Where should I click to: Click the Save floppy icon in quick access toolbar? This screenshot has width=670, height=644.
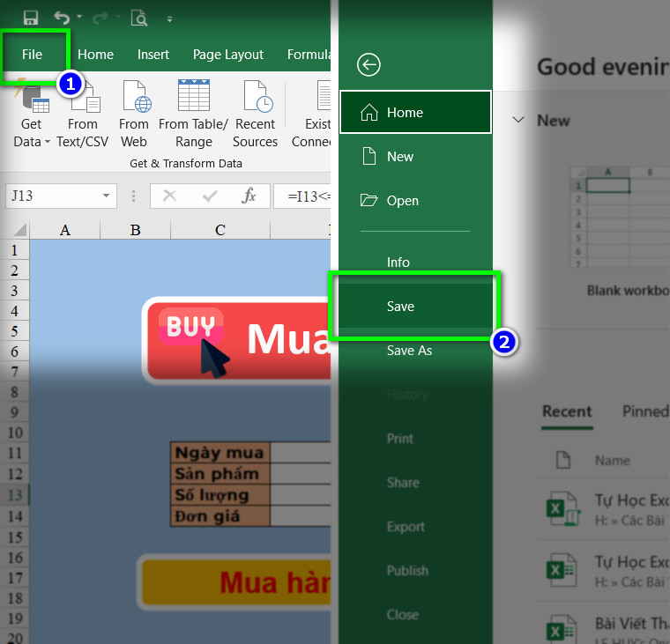coord(30,18)
